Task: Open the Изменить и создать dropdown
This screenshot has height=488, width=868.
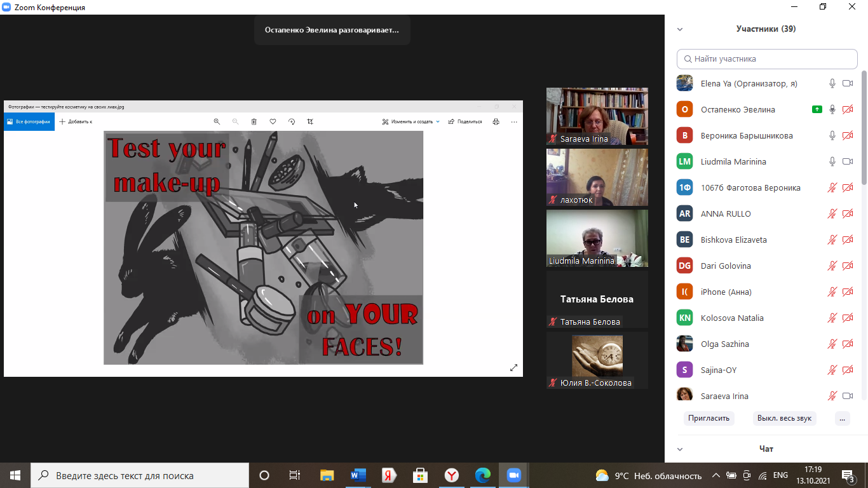Action: point(411,121)
